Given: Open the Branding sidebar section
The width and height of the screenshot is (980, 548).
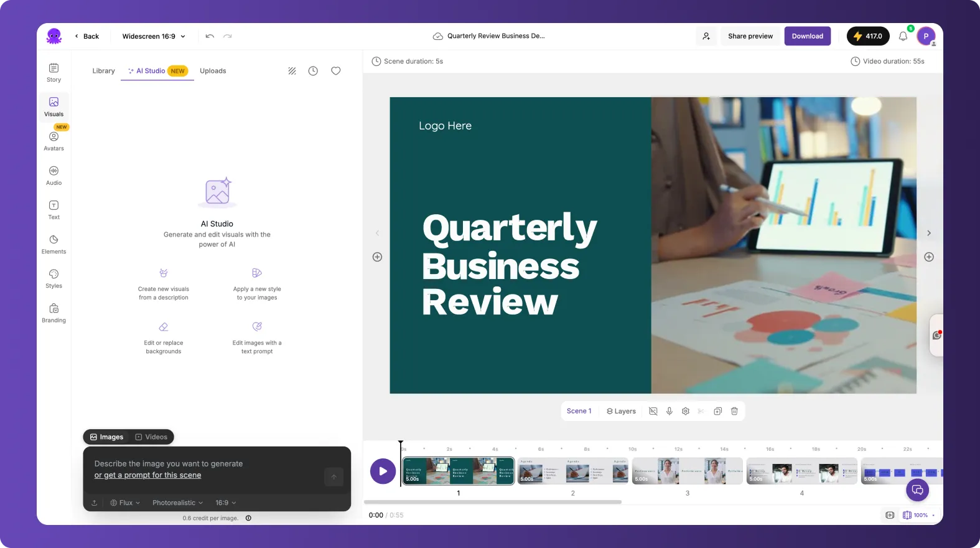Looking at the screenshot, I should tap(54, 313).
